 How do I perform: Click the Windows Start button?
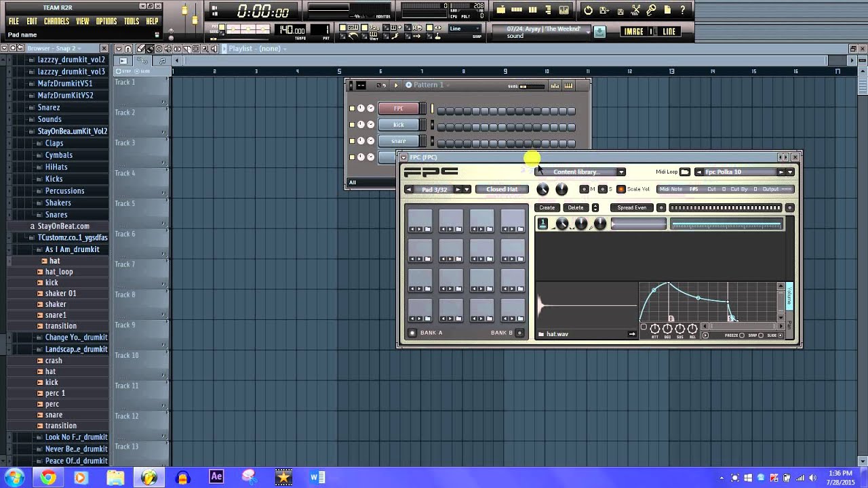[14, 477]
